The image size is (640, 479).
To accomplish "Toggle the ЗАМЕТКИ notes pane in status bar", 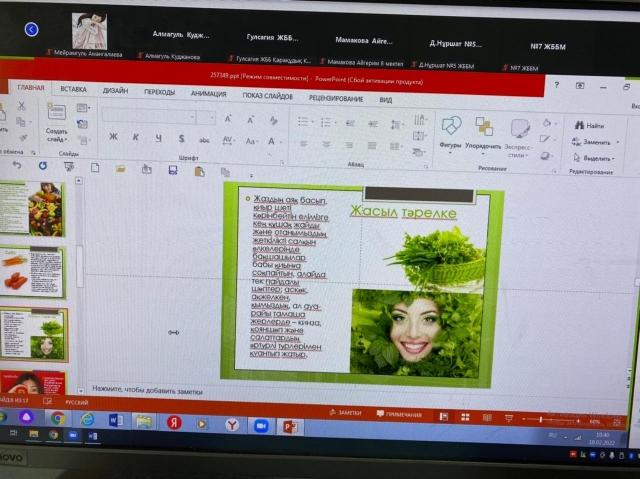I will click(x=345, y=412).
